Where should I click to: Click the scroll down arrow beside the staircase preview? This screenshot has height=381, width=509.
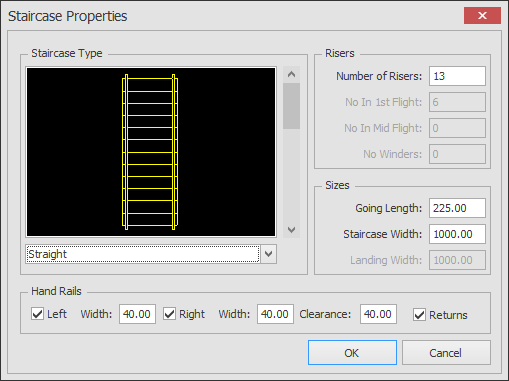click(x=291, y=230)
